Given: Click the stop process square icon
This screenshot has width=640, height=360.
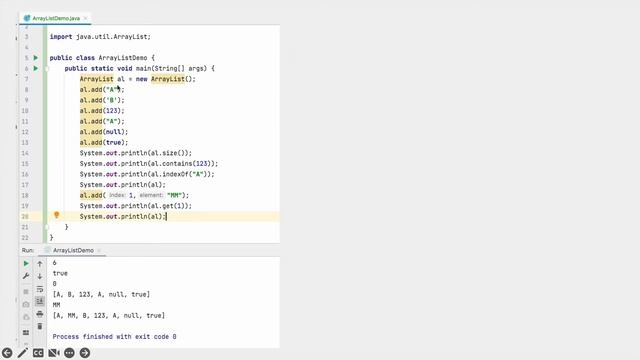Looking at the screenshot, I should click(x=26, y=291).
